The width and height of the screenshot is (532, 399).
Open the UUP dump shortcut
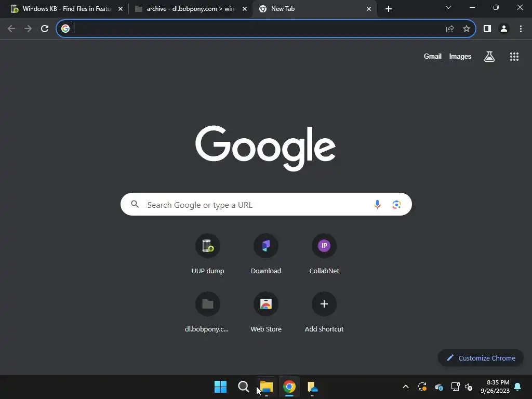208,255
